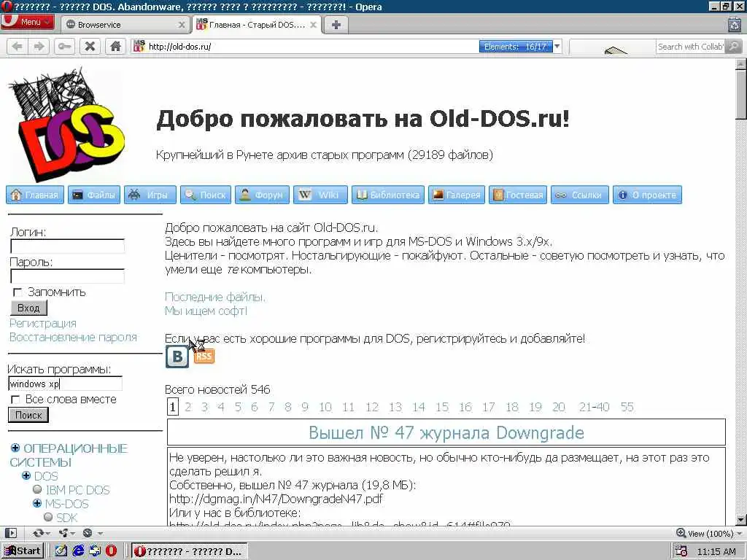Open the Форум navigation menu item

[x=262, y=195]
